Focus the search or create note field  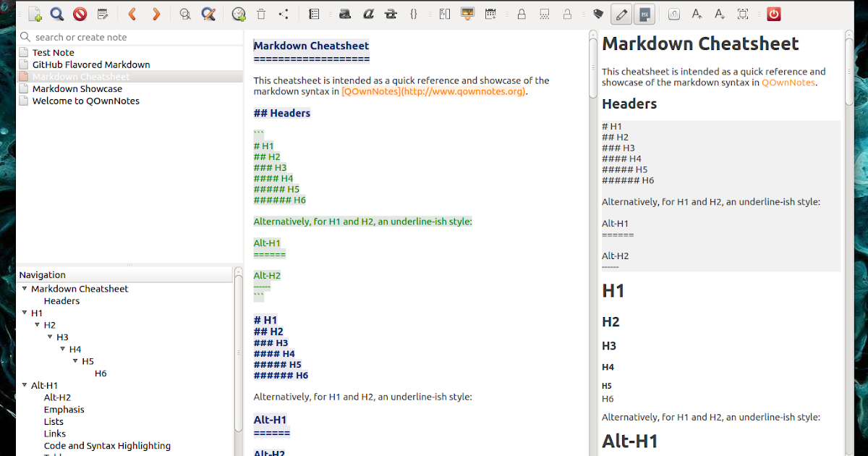click(130, 37)
